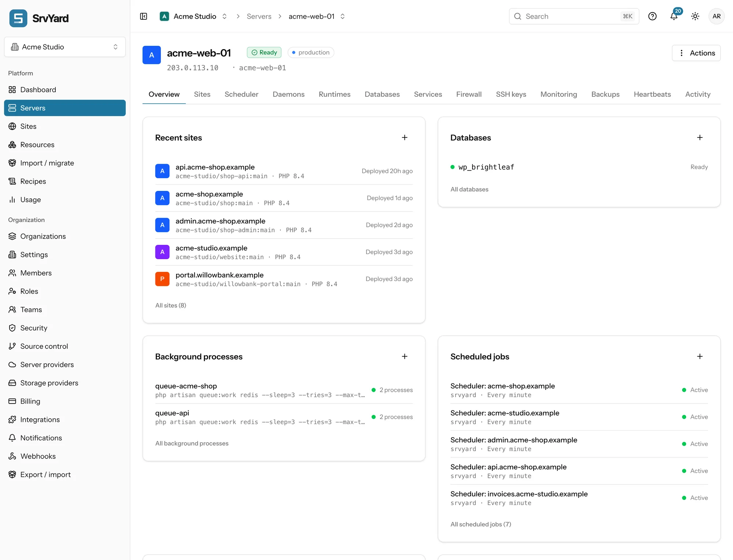Viewport: 733px width, 560px height.
Task: Open All background processes link
Action: tap(192, 443)
